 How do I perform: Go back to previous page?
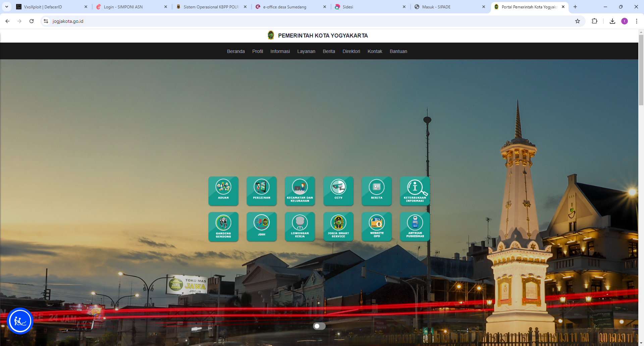tap(7, 21)
